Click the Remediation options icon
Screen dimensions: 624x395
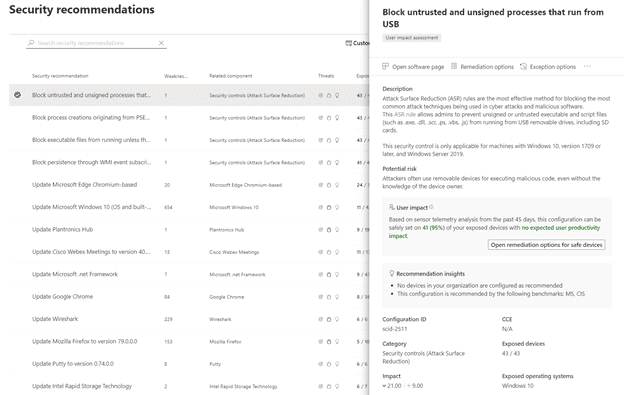pos(454,66)
